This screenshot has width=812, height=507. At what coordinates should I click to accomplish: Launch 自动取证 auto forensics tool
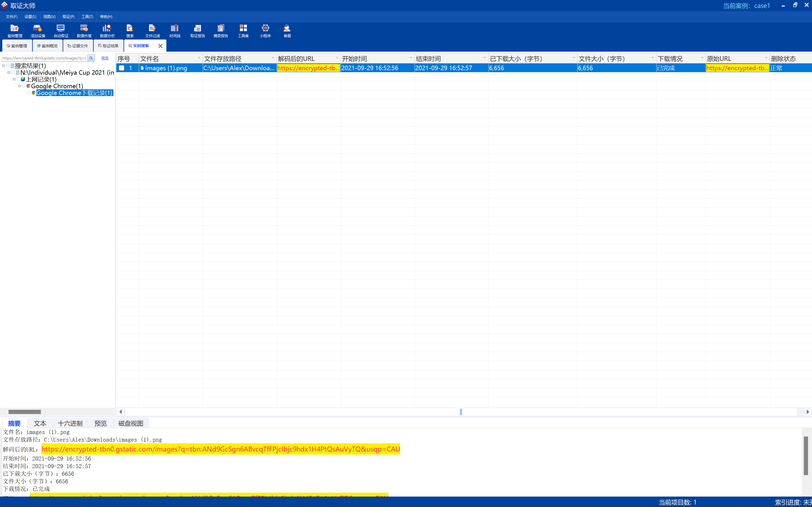pyautogui.click(x=61, y=30)
